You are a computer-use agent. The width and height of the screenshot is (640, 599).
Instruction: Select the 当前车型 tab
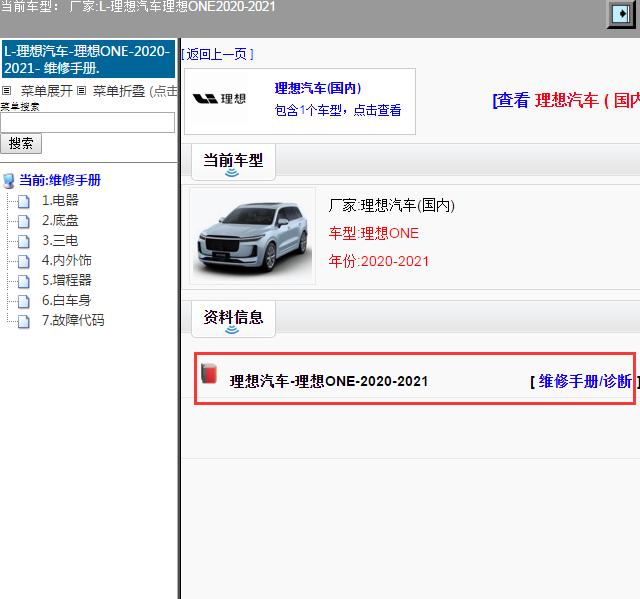point(233,162)
